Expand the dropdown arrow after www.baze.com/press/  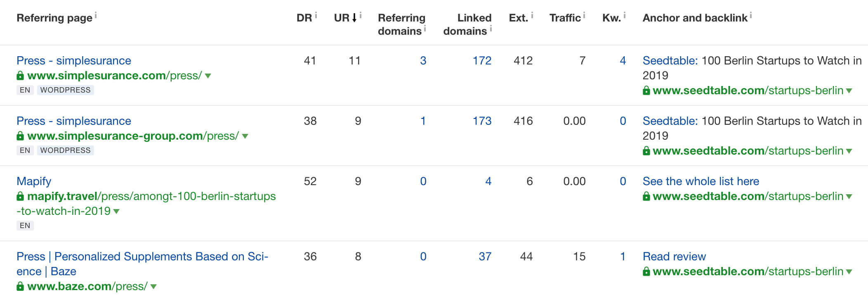tap(153, 287)
